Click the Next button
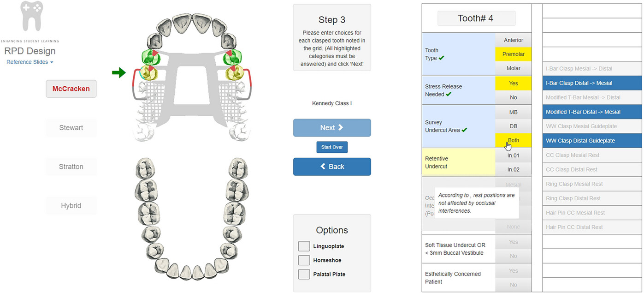The height and width of the screenshot is (293, 644). point(332,128)
